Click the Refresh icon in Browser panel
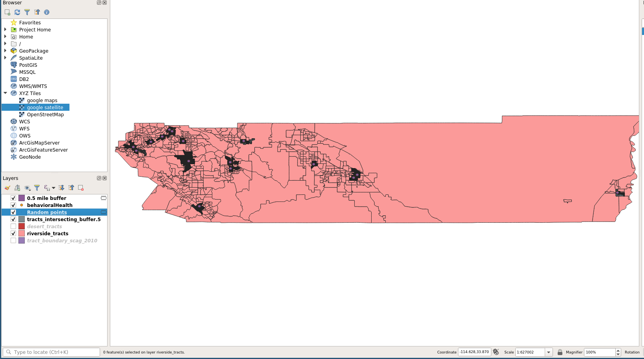644x359 pixels. pos(17,12)
